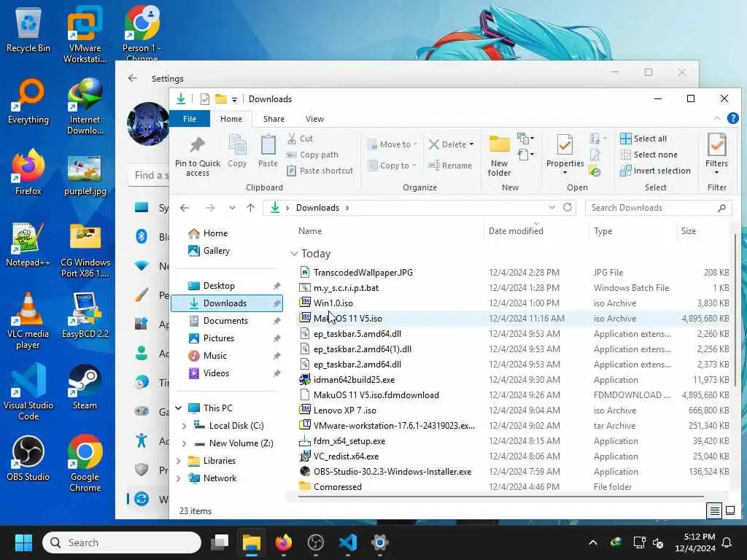Refresh the Downloads folder view
The height and width of the screenshot is (560, 747).
(x=568, y=208)
